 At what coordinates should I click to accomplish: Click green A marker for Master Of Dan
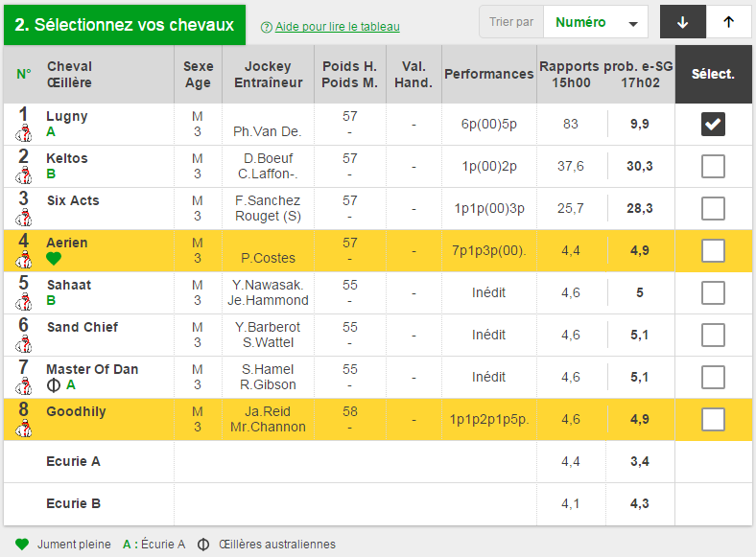click(x=71, y=385)
